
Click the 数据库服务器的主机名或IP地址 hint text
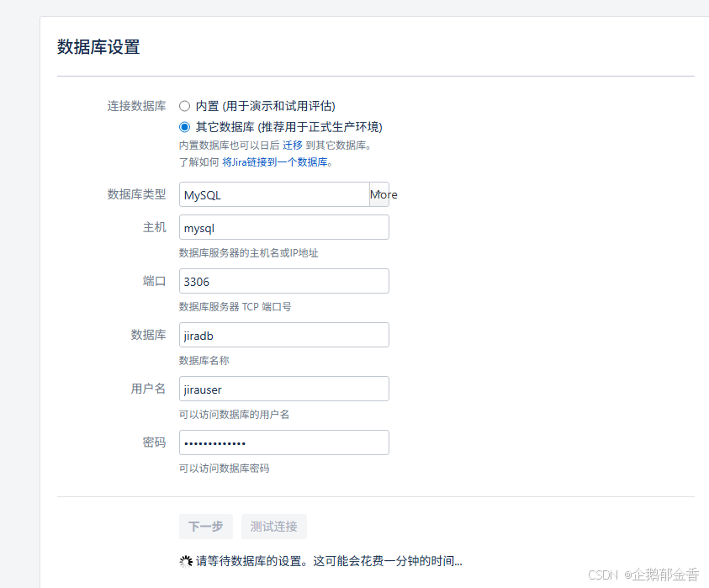[249, 253]
